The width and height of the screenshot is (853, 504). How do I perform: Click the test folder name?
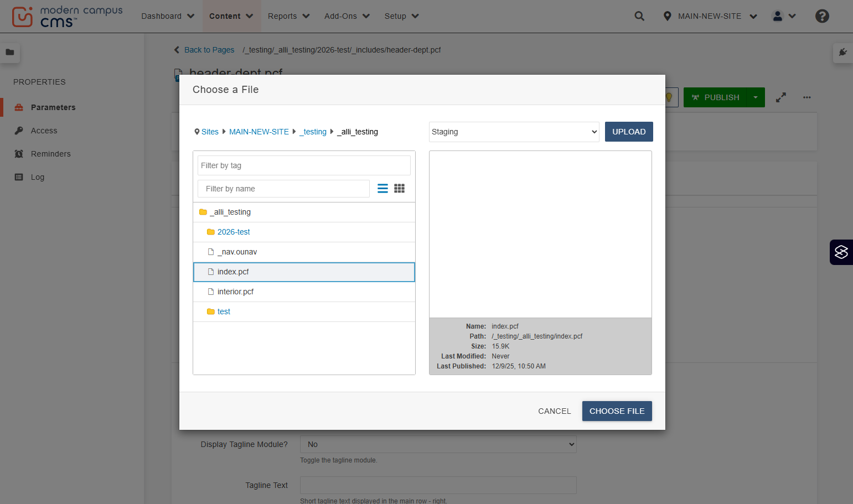click(224, 311)
